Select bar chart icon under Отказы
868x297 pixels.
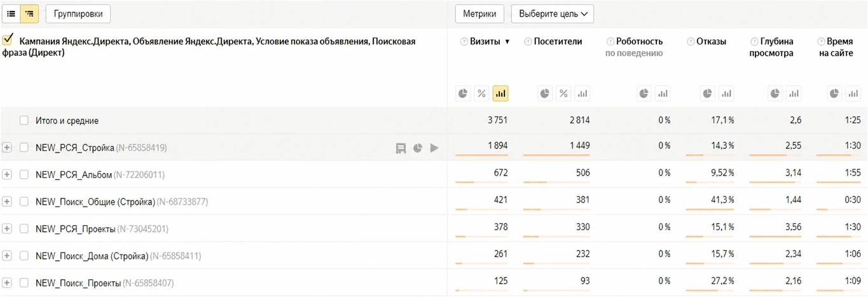pyautogui.click(x=726, y=93)
